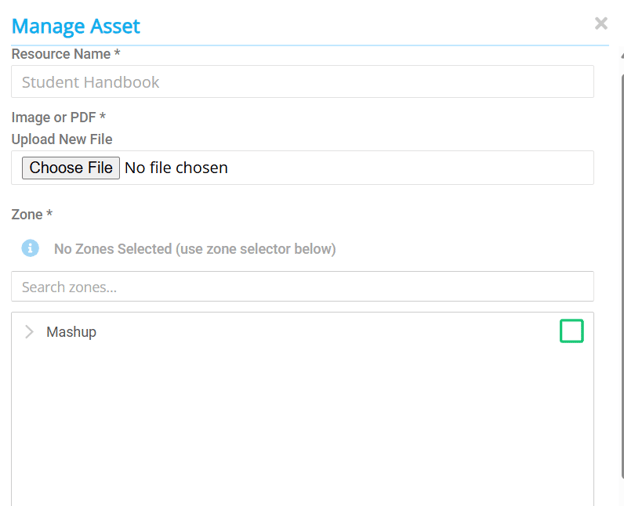
Task: Close the Manage Asset dialog
Action: click(x=601, y=23)
